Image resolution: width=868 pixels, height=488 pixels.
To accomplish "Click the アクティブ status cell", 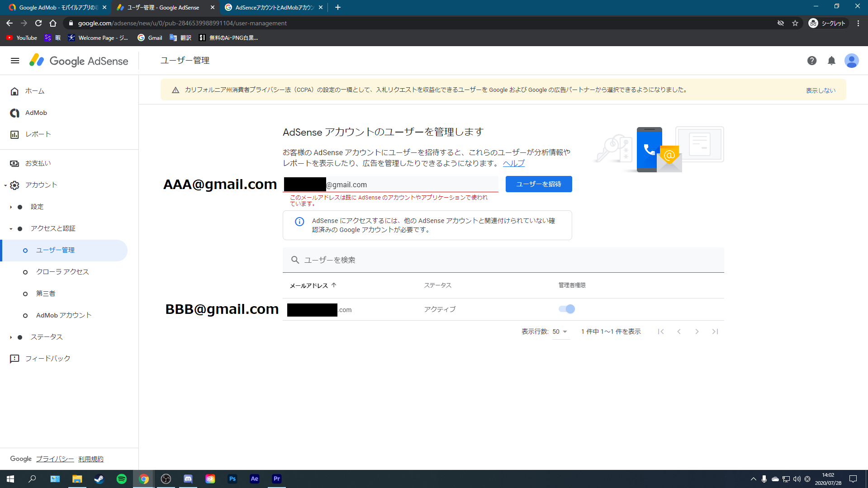I will point(440,309).
